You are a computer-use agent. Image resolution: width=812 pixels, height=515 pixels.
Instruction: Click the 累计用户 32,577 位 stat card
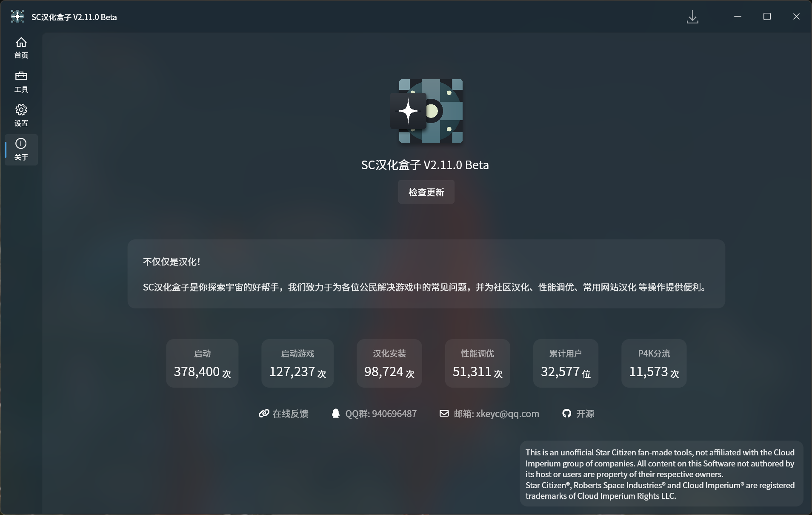click(566, 363)
